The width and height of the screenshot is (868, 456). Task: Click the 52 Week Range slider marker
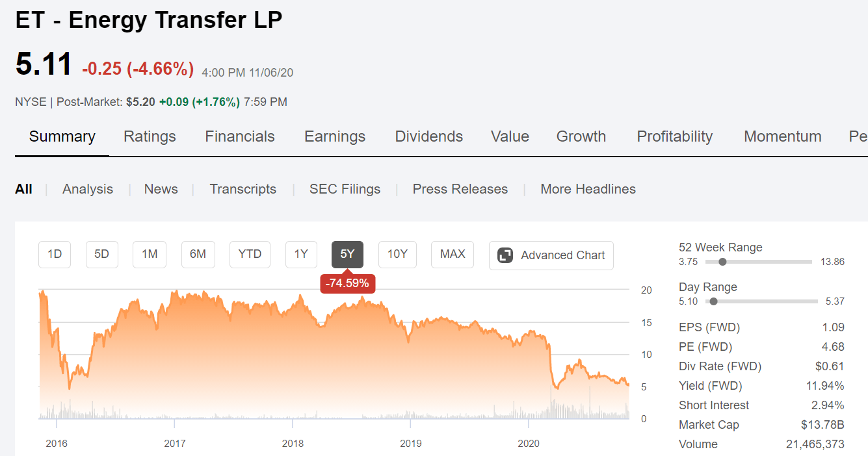[x=722, y=262]
